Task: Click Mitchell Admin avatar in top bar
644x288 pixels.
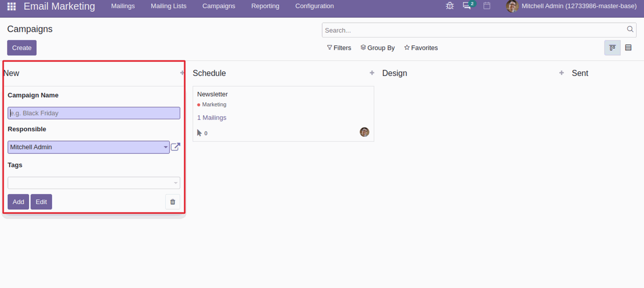Action: (512, 6)
